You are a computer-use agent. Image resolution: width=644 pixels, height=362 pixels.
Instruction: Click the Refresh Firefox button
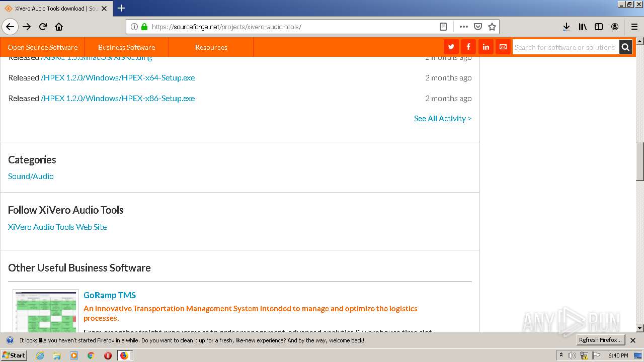601,340
